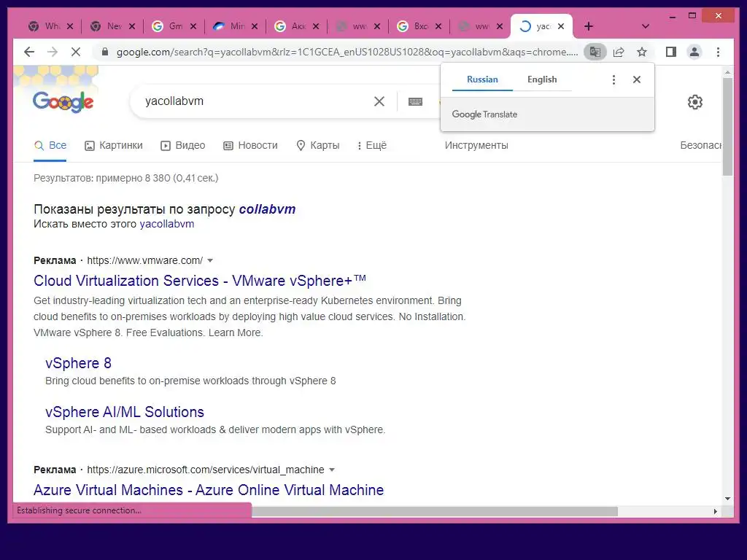Select the Russian tab in Translate popup
The image size is (747, 560).
coord(482,79)
